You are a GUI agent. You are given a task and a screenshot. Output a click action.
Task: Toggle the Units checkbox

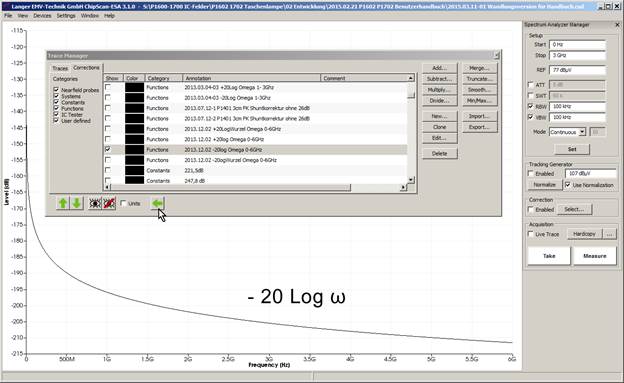[123, 203]
